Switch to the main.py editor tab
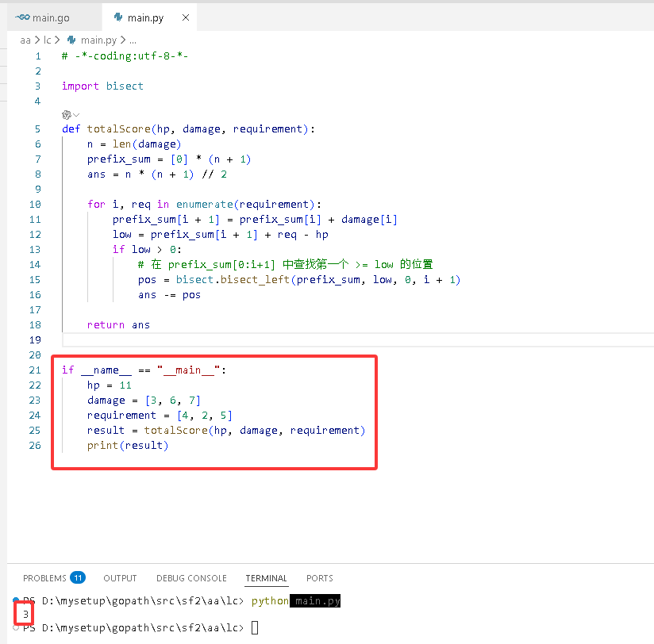Viewport: 654px width, 644px height. pos(149,17)
